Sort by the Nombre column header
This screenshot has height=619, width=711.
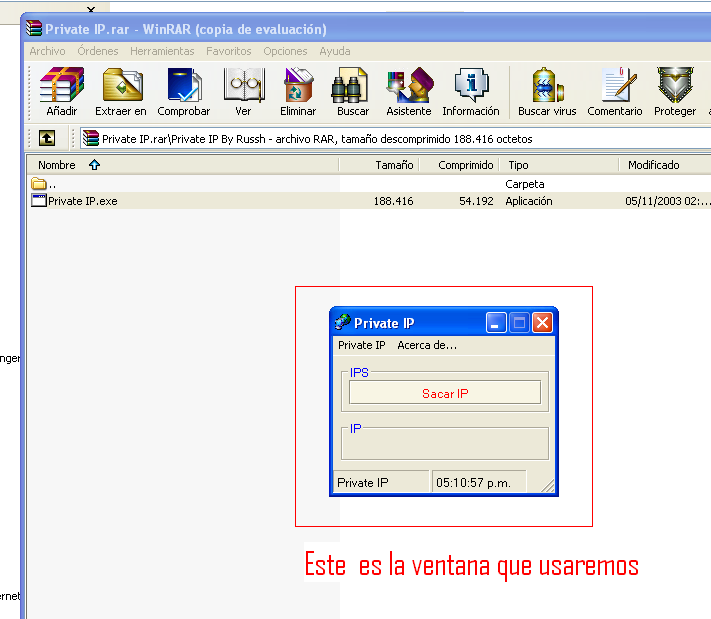point(183,165)
